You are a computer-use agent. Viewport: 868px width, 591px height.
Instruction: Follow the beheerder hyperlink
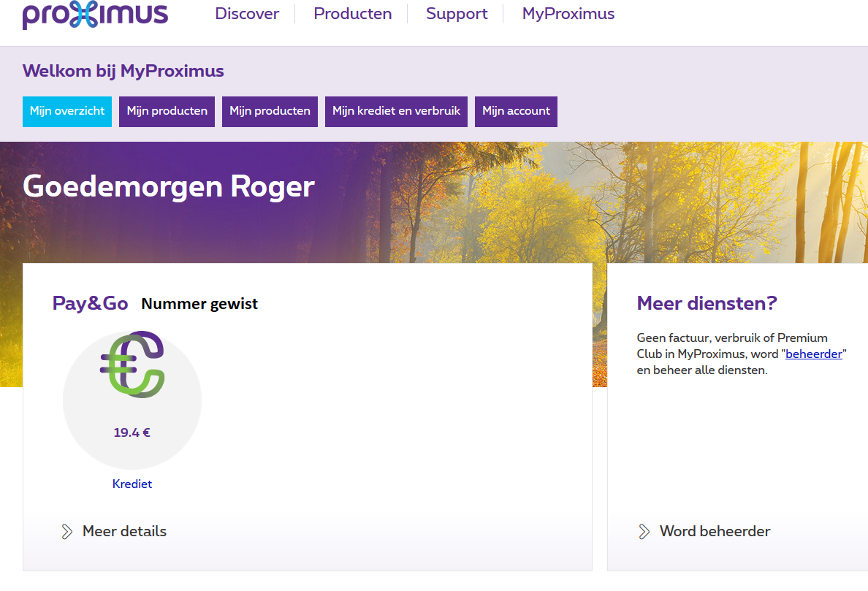point(814,354)
